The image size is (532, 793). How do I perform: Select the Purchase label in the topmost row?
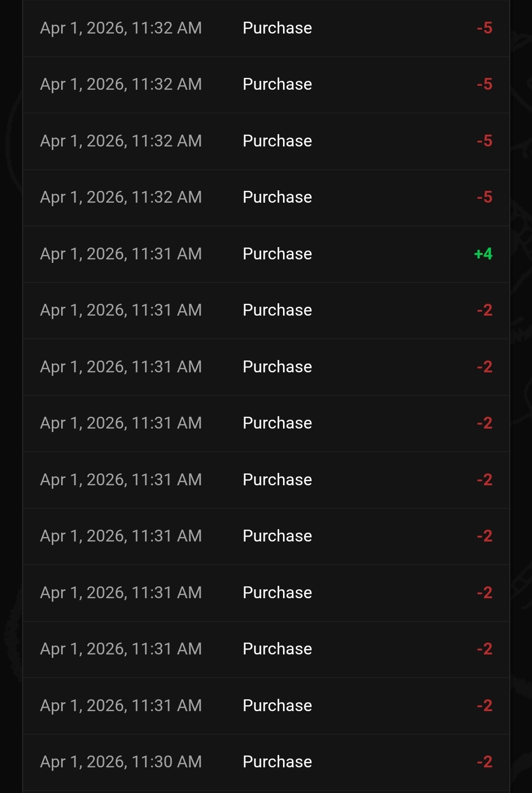(x=277, y=28)
